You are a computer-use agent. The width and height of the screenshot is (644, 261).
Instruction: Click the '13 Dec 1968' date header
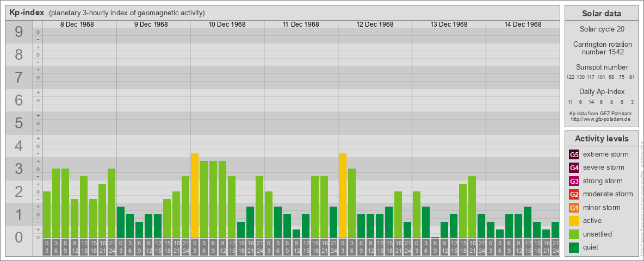pos(449,24)
